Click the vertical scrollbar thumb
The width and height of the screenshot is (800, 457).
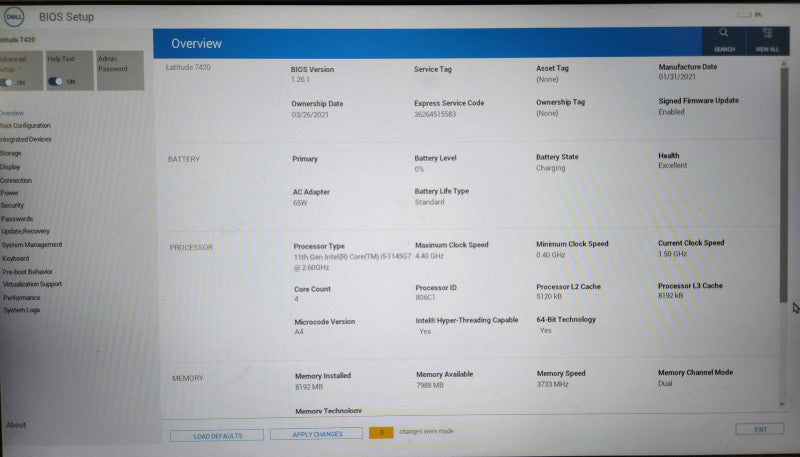(784, 185)
